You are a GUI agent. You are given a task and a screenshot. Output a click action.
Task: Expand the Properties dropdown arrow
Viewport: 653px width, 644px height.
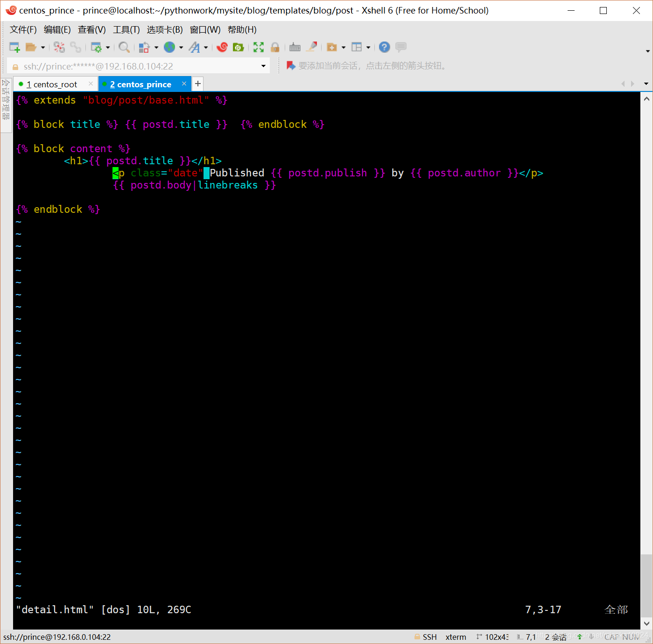(x=108, y=47)
